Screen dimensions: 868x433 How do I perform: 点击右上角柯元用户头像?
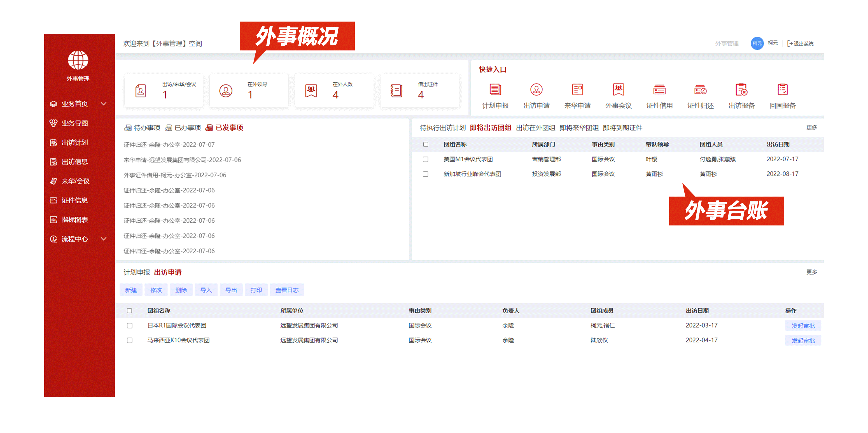pyautogui.click(x=757, y=43)
